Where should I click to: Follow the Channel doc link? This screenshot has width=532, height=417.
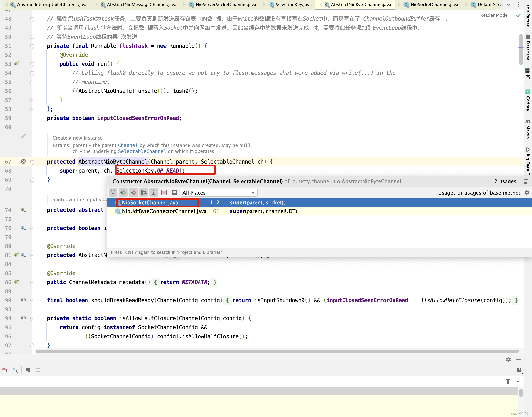coord(128,145)
